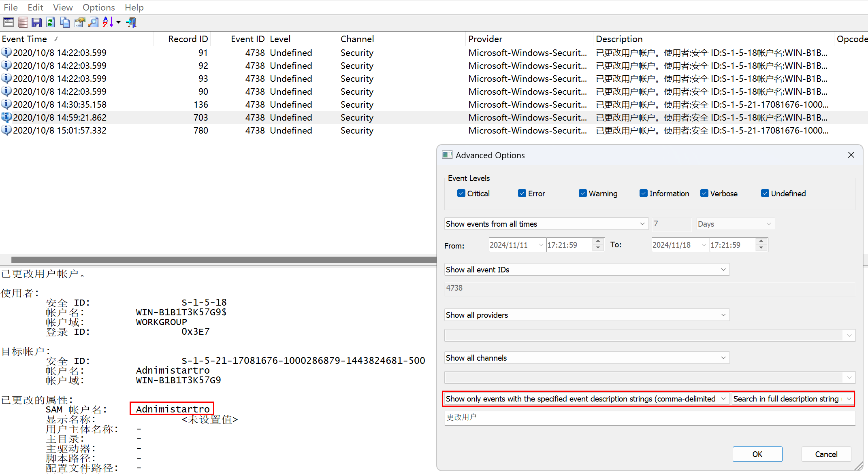868x474 pixels.
Task: Toggle the Warning checkbox
Action: click(x=582, y=193)
